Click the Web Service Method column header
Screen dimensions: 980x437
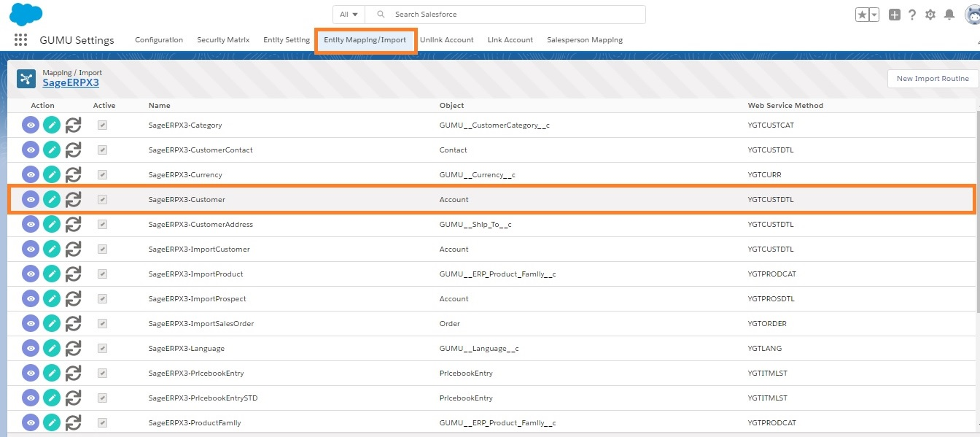785,106
